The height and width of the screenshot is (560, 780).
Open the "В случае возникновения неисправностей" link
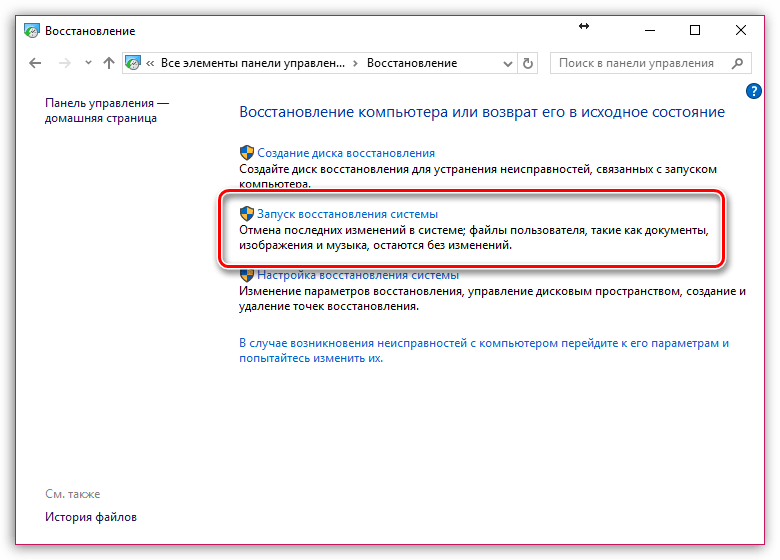484,350
